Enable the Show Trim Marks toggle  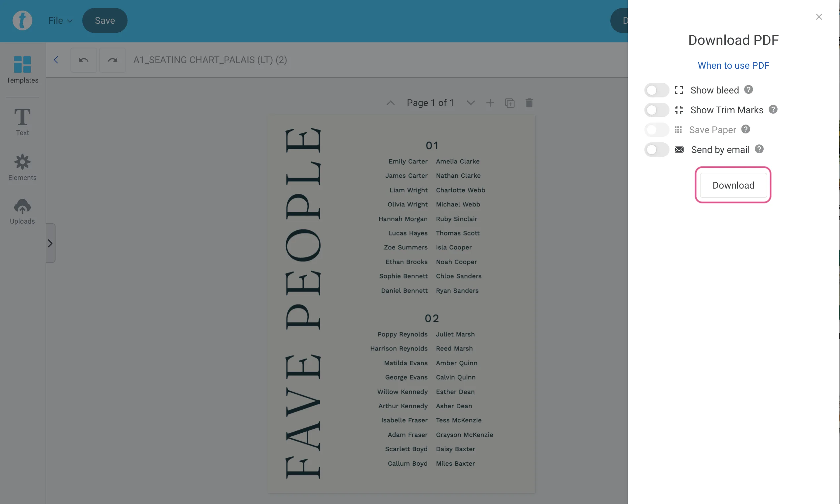[656, 110]
